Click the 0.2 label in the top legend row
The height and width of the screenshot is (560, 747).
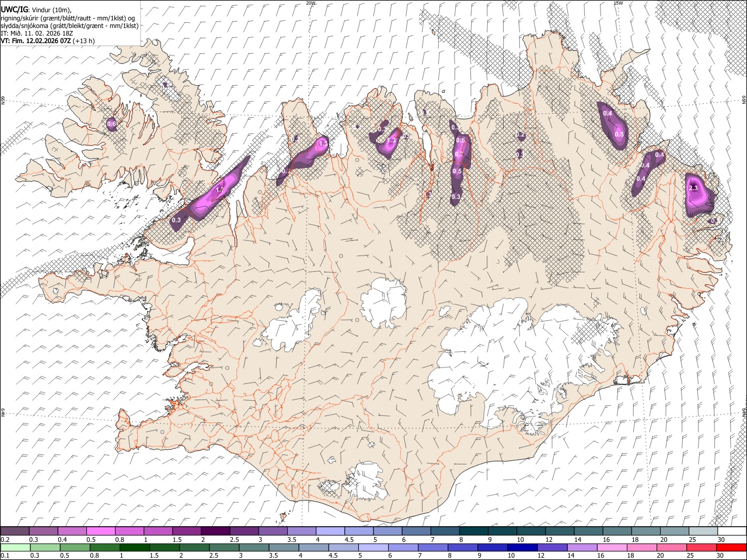4,539
